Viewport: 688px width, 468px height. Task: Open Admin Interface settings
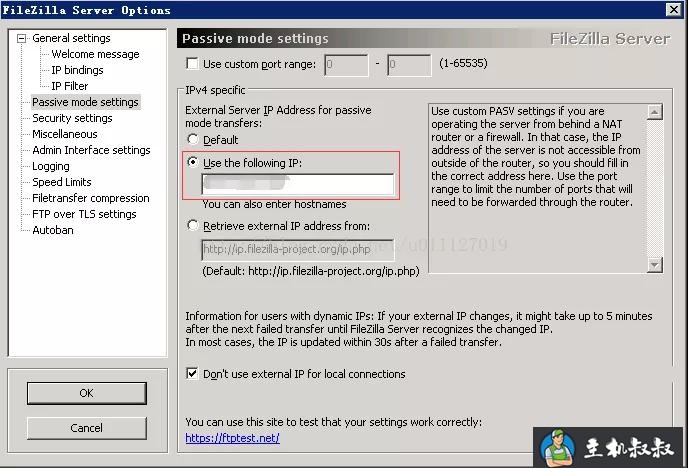[91, 150]
